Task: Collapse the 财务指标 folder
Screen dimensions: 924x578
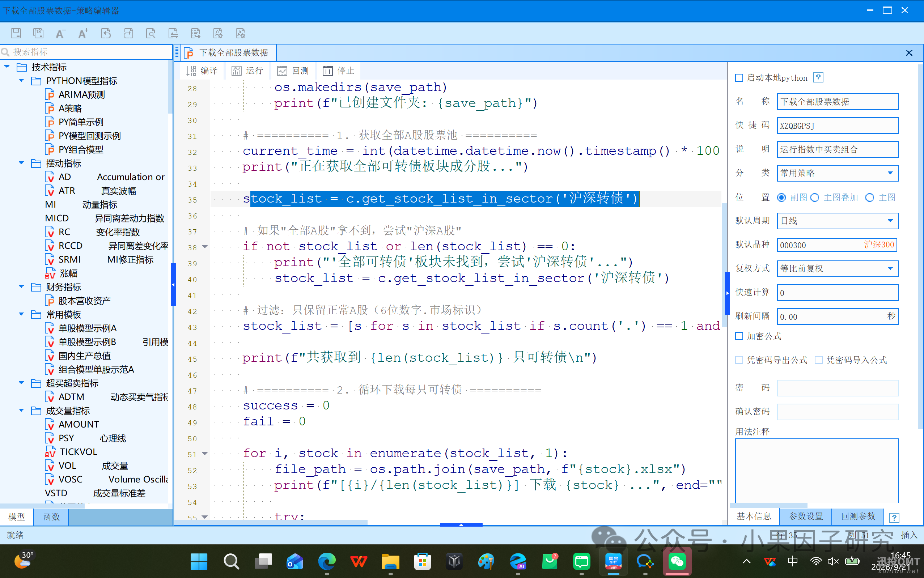Action: pos(21,287)
